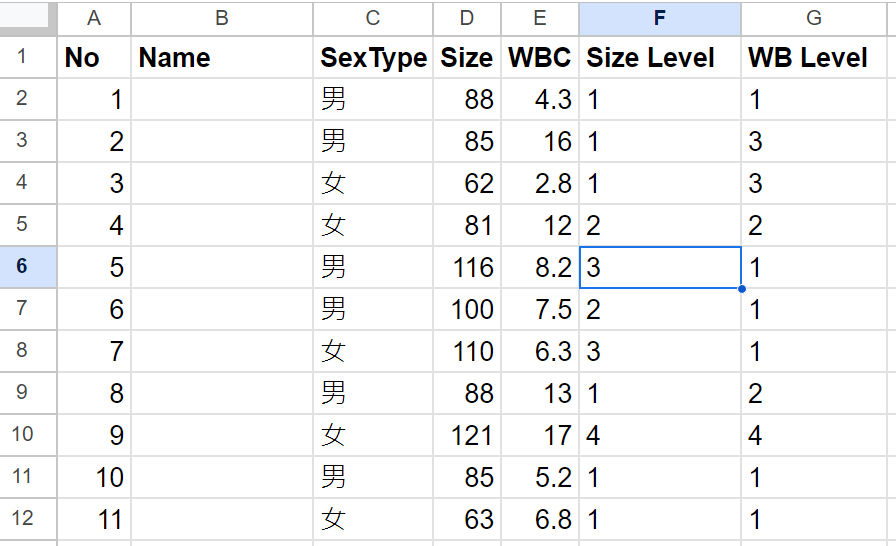Click the select-all corner box
Viewport: 896px width, 546px height.
pos(28,17)
